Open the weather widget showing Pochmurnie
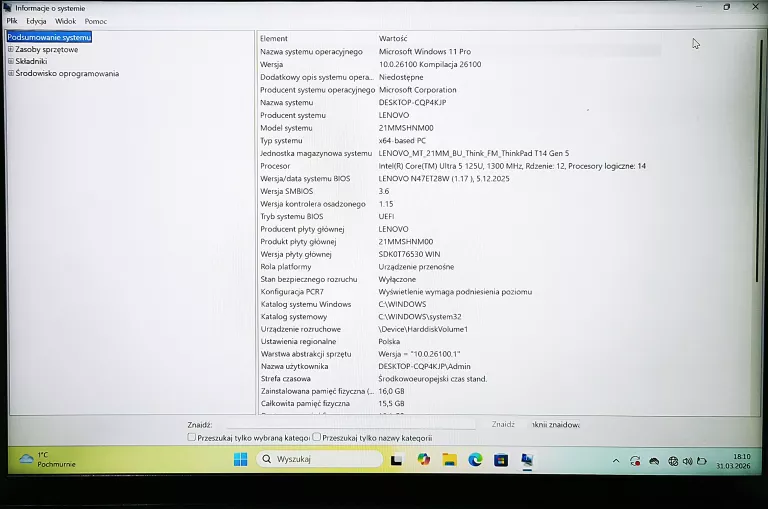This screenshot has height=509, width=768. pyautogui.click(x=48, y=460)
